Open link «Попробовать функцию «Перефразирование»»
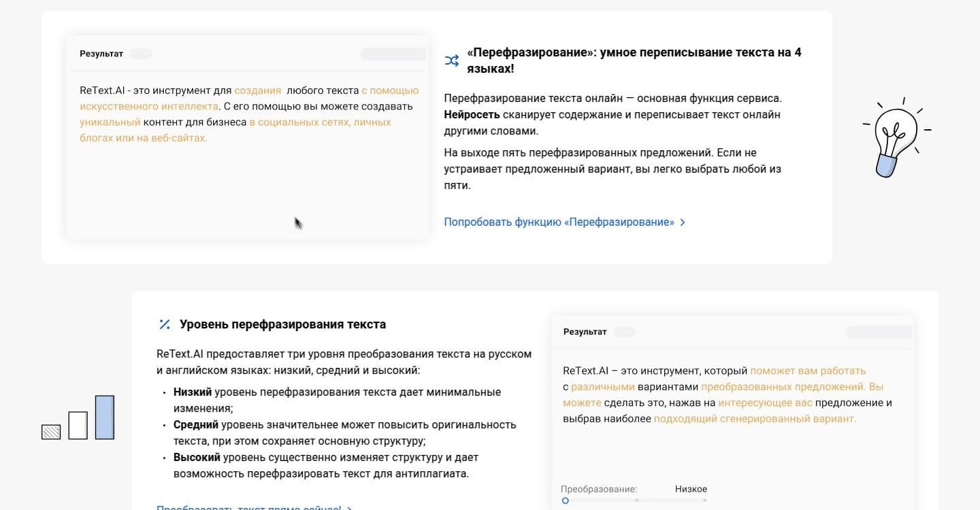The width and height of the screenshot is (980, 510). click(x=564, y=222)
